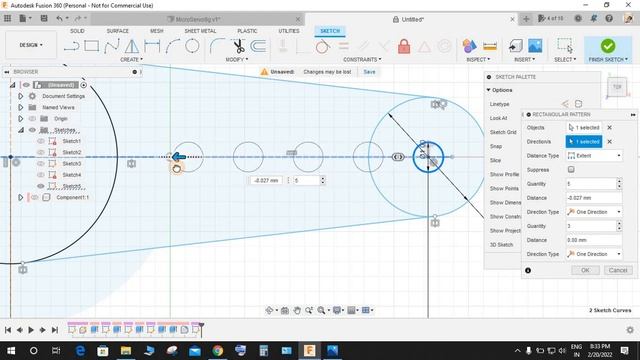Viewport: 640px width, 360px height.
Task: Toggle visibility eye of Component1:1
Action: click(x=35, y=198)
